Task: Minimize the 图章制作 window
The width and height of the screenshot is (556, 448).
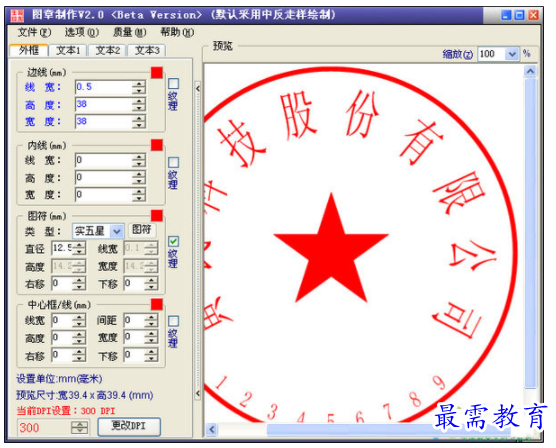Action: (x=506, y=15)
